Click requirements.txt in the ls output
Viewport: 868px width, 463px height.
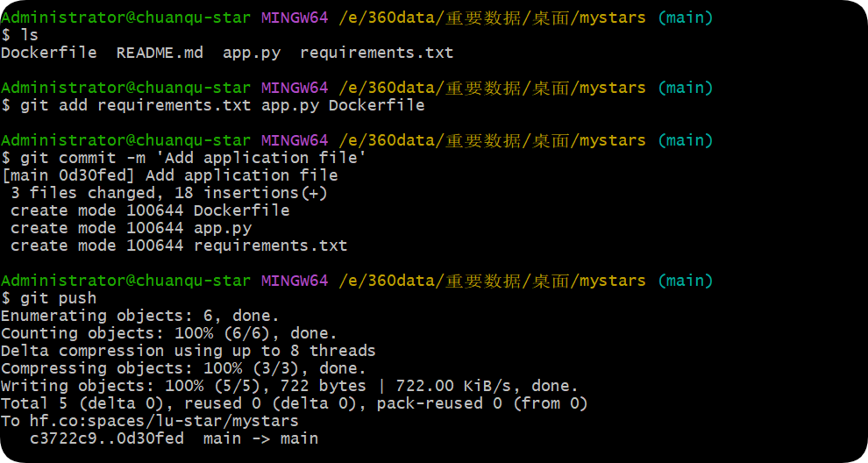[376, 53]
